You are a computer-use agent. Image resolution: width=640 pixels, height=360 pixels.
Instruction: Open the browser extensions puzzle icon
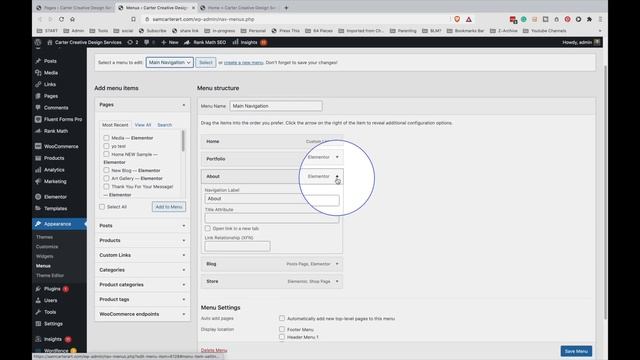pyautogui.click(x=589, y=19)
